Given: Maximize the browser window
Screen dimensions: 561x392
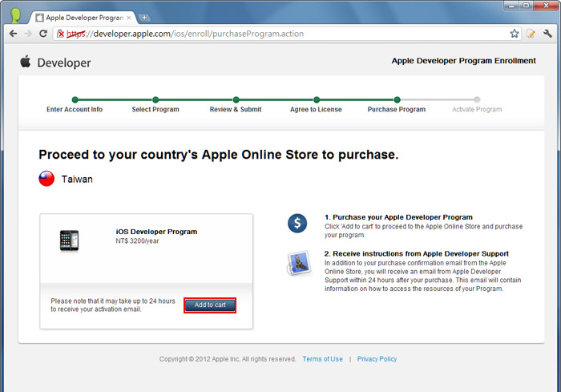Looking at the screenshot, I should 526,6.
